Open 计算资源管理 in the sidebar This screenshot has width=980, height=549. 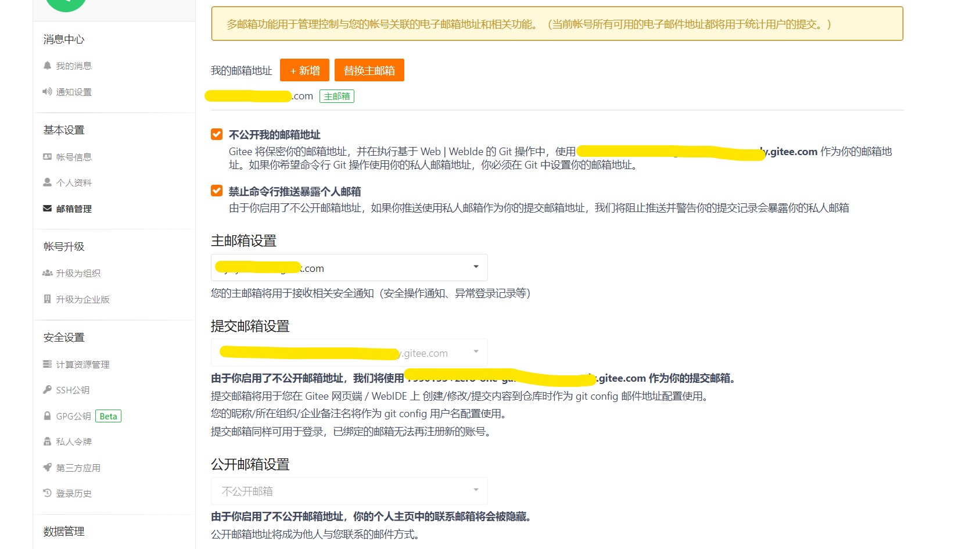[x=82, y=364]
